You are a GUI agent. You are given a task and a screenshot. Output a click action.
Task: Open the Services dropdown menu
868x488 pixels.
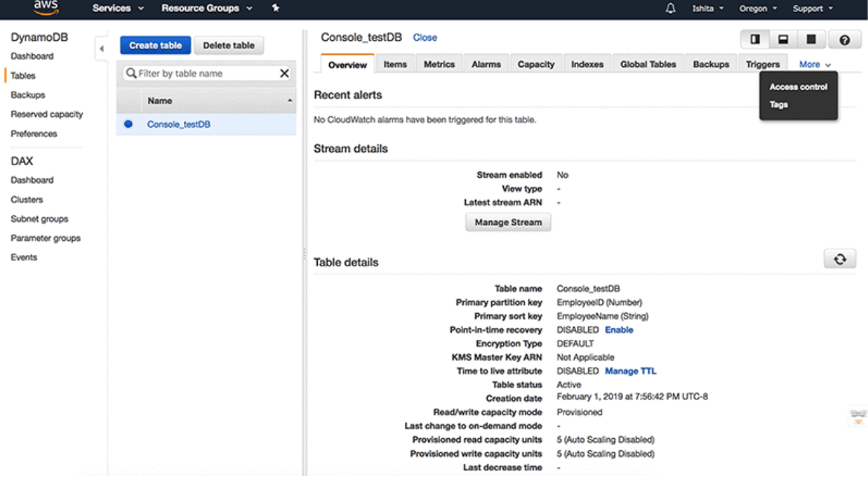[118, 7]
